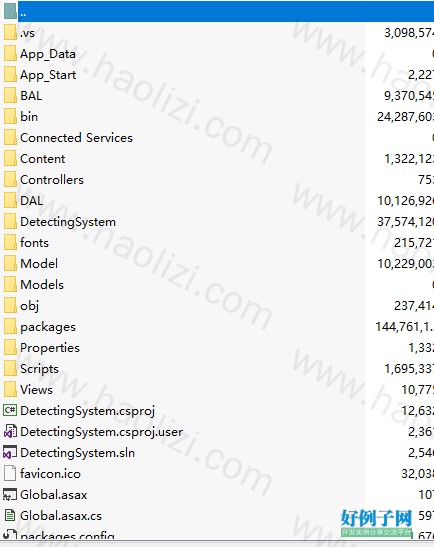This screenshot has width=434, height=547.
Task: Select the DetectingSystem.csproj.user file name
Action: pyautogui.click(x=102, y=432)
